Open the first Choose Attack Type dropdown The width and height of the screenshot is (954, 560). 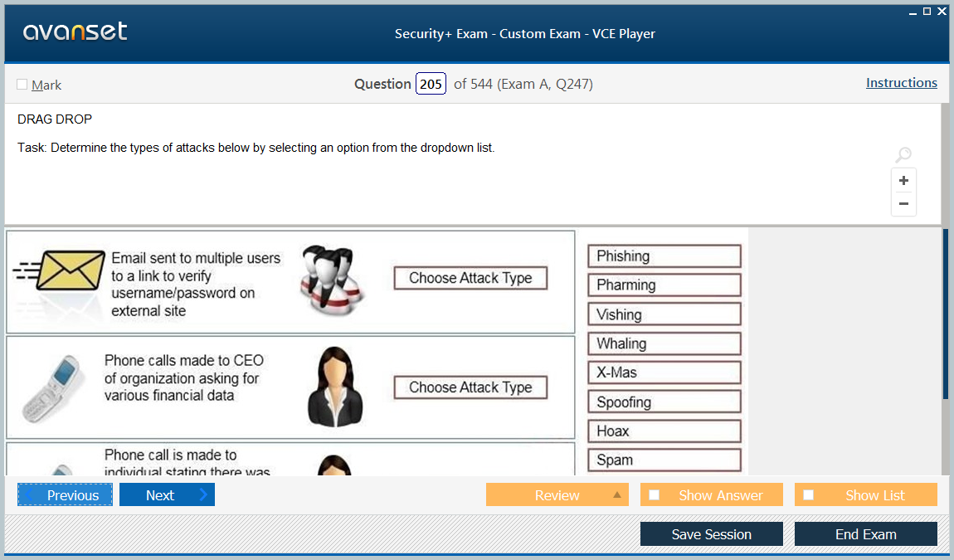[470, 278]
